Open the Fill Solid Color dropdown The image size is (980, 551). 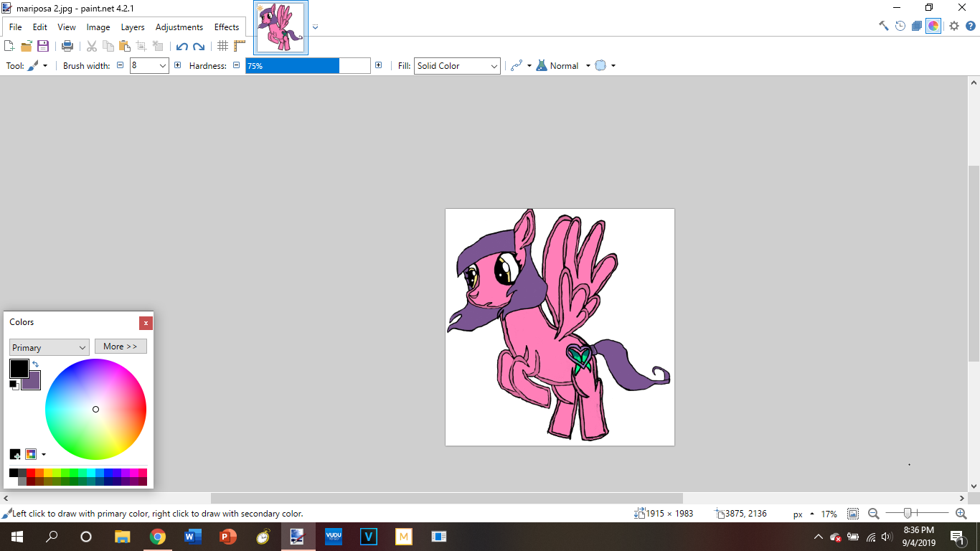(x=457, y=65)
